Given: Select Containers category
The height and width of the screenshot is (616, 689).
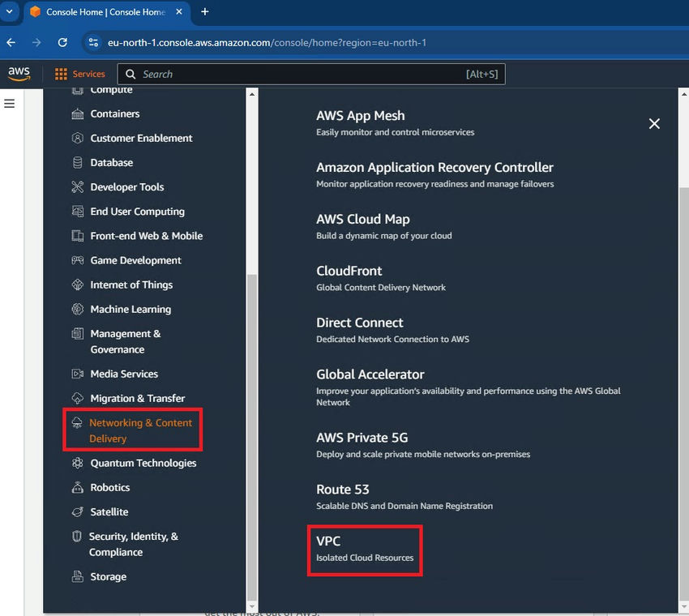Looking at the screenshot, I should pyautogui.click(x=115, y=113).
